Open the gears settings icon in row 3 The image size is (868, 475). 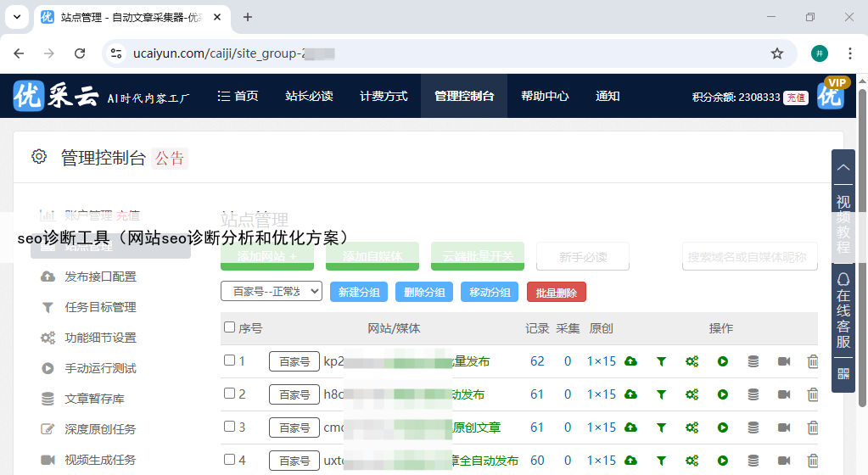pos(692,427)
